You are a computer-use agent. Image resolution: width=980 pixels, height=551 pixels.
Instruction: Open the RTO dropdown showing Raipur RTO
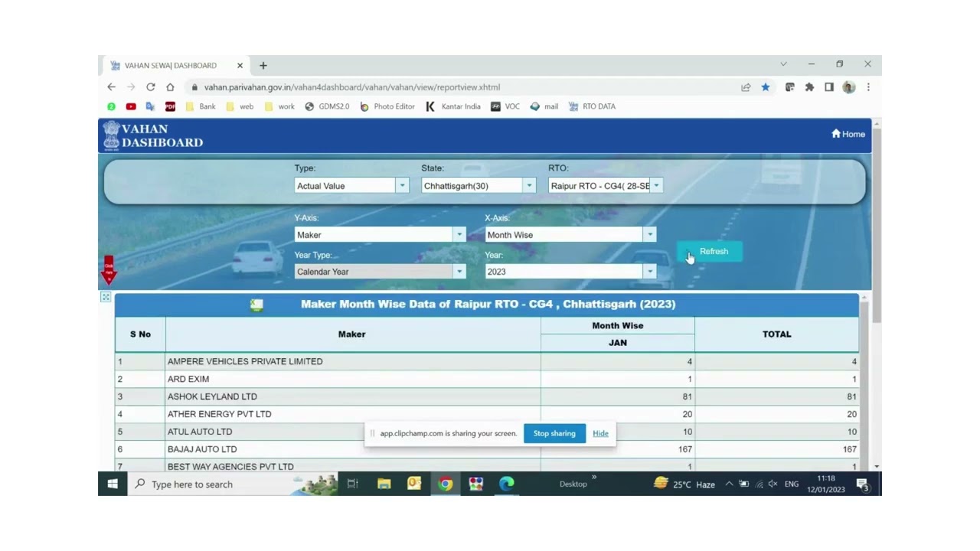(x=606, y=186)
